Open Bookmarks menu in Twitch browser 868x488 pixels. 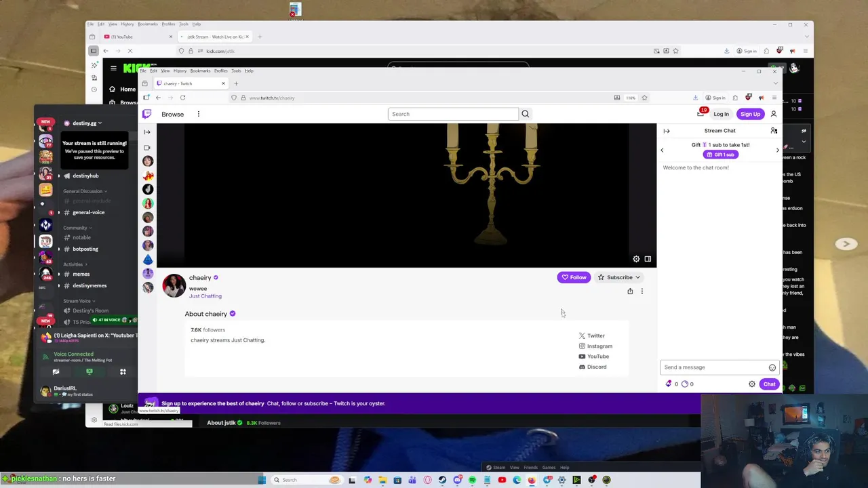[x=200, y=70]
